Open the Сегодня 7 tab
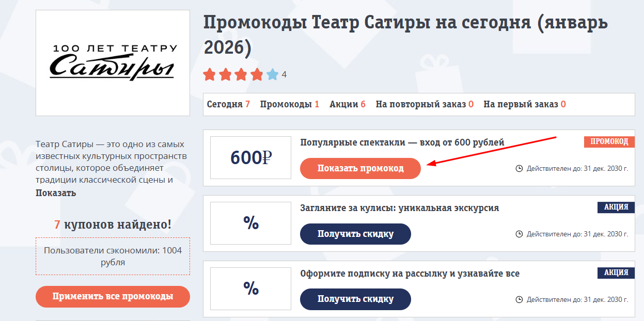 tap(229, 103)
